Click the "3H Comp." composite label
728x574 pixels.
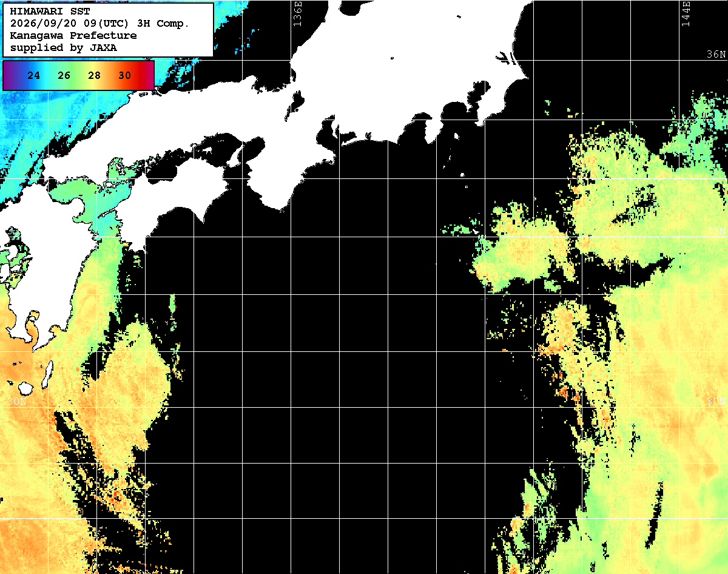(x=164, y=24)
